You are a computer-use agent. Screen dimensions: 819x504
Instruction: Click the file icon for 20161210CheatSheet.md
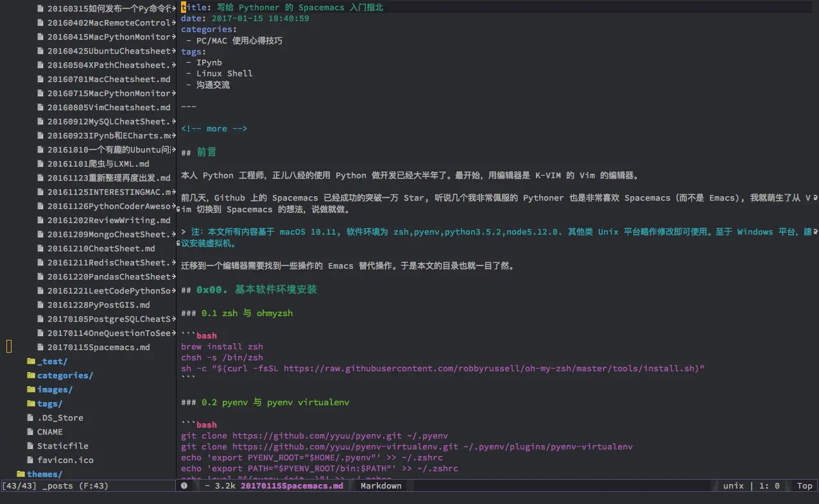point(41,249)
